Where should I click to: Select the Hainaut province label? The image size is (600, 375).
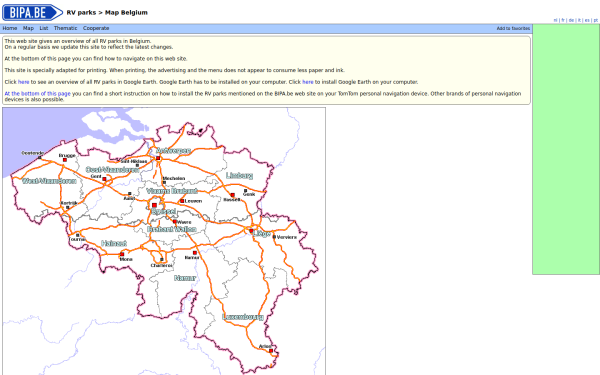pyautogui.click(x=114, y=243)
